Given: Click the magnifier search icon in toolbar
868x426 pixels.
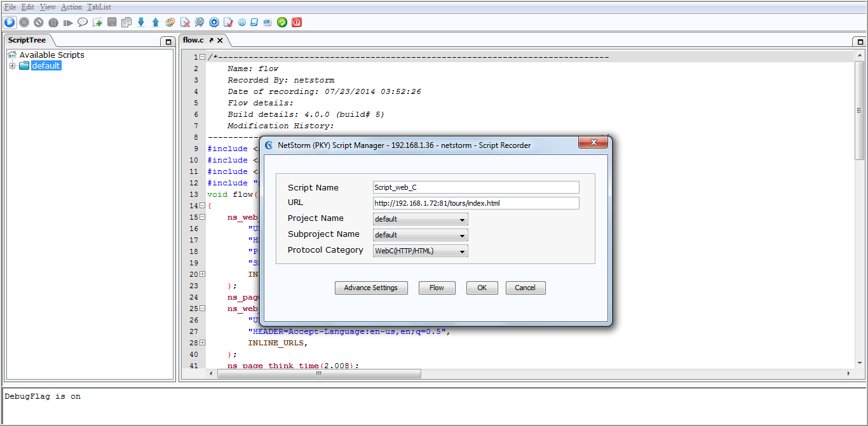Looking at the screenshot, I should click(200, 22).
